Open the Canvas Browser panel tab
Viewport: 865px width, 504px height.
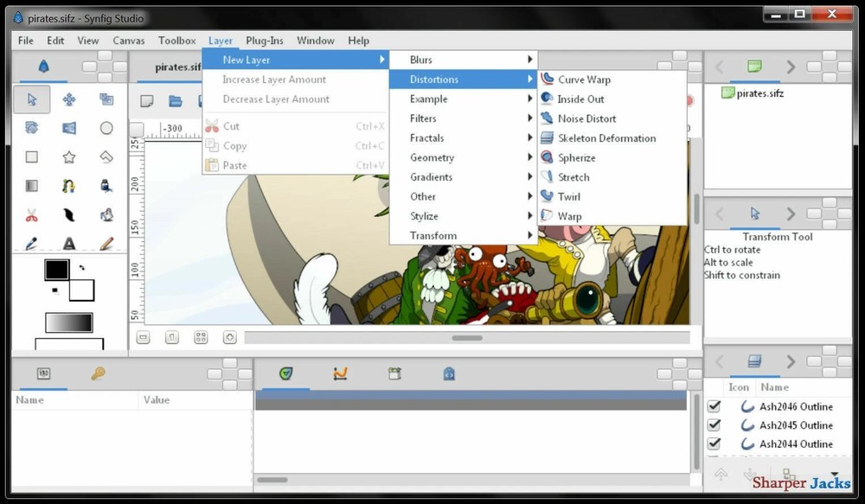pos(754,67)
